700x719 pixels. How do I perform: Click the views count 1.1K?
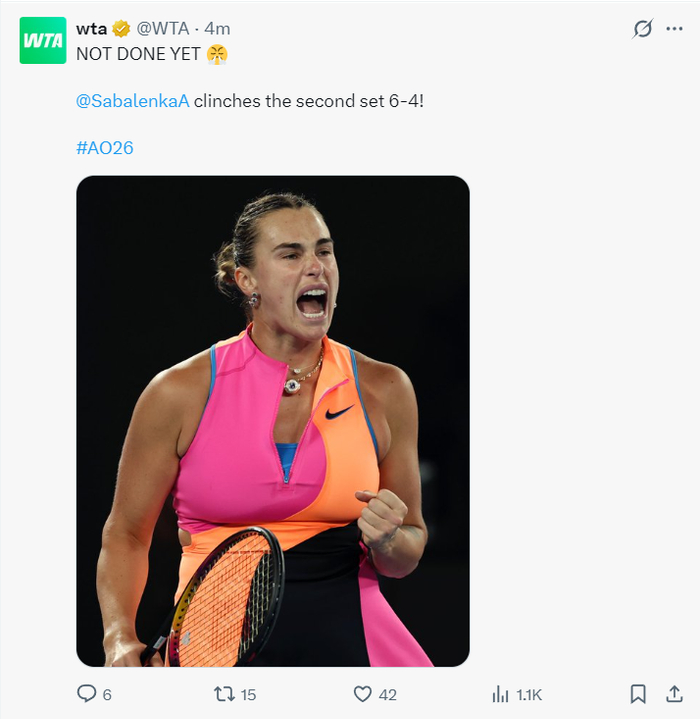(528, 695)
